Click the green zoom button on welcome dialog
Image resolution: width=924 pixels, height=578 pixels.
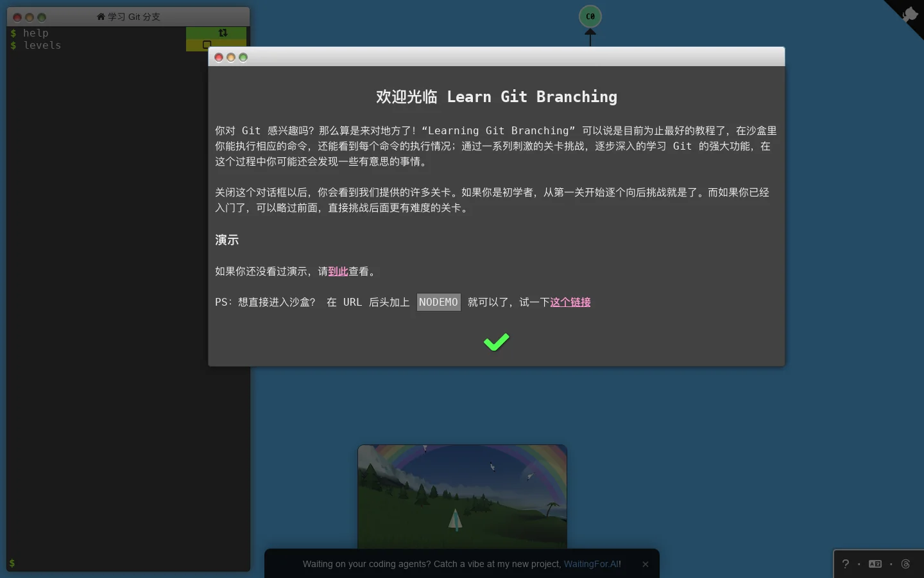click(x=243, y=57)
